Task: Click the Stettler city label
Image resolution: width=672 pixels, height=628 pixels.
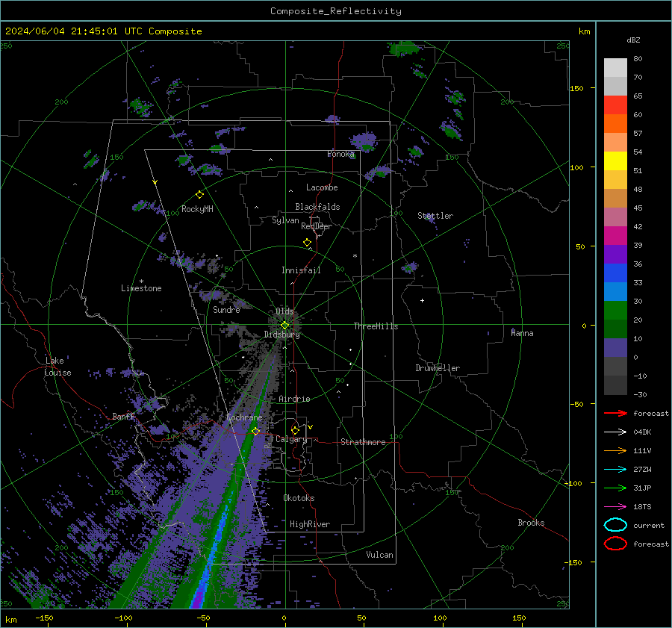Action: (x=435, y=216)
